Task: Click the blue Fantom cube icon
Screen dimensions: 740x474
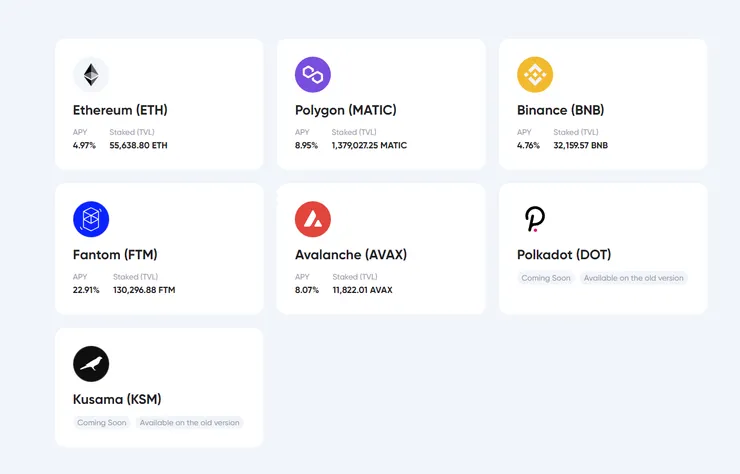Action: pos(91,219)
